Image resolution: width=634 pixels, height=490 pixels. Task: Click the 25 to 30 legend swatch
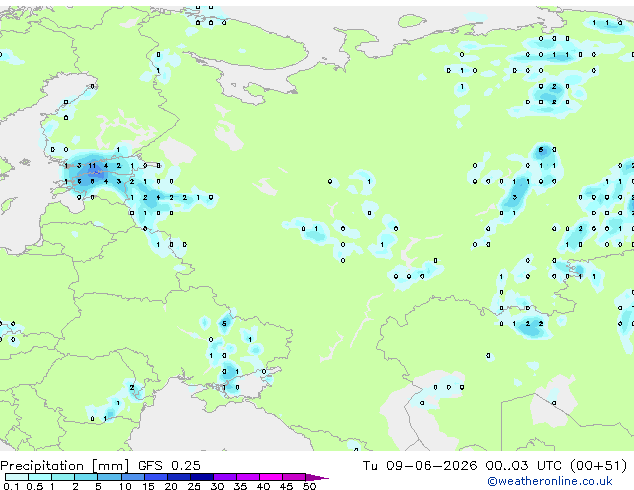coord(201,477)
